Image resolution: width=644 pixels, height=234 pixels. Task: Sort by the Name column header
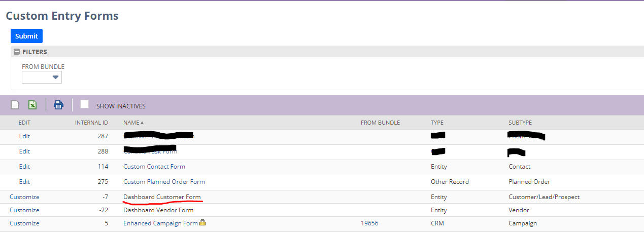(x=133, y=123)
